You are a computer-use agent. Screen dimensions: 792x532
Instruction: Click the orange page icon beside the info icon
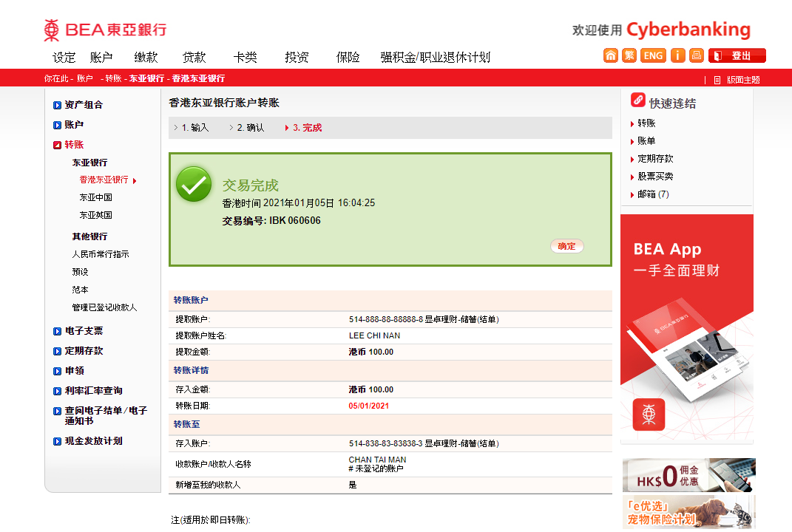[697, 55]
